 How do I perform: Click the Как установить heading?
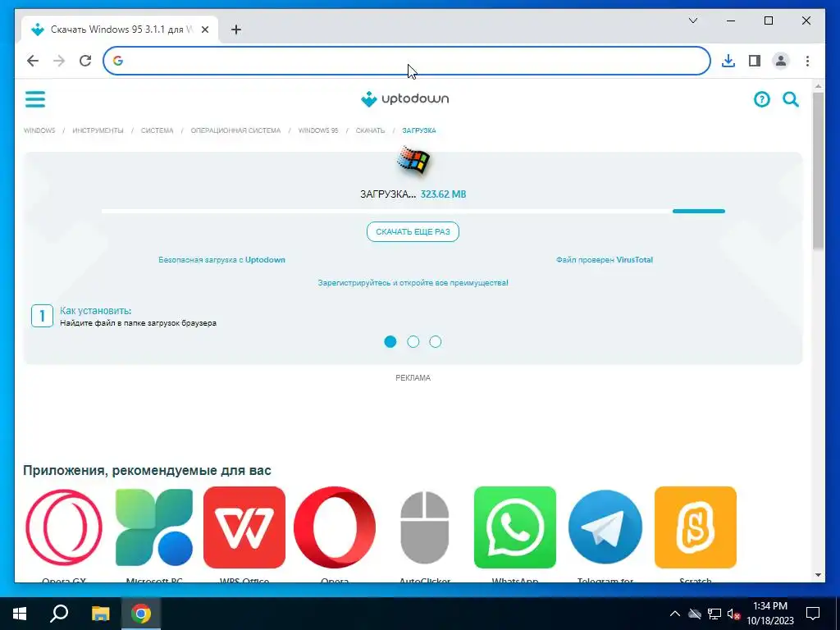pos(95,311)
